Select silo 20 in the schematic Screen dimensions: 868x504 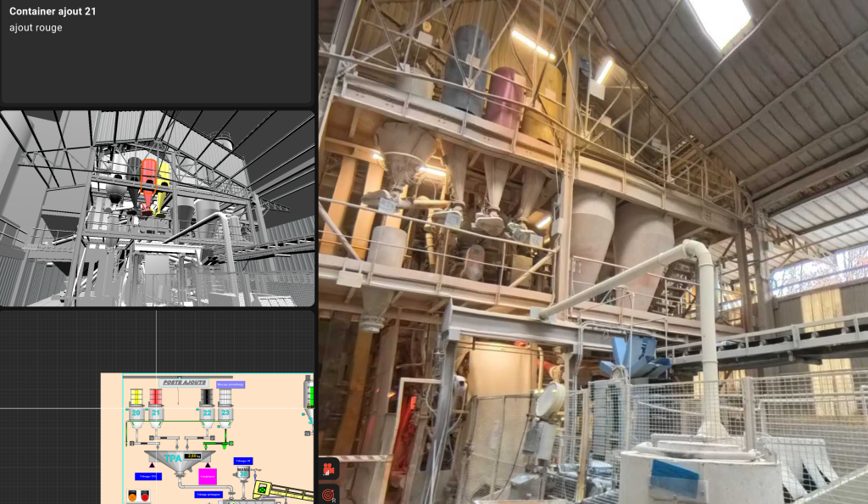tap(136, 407)
